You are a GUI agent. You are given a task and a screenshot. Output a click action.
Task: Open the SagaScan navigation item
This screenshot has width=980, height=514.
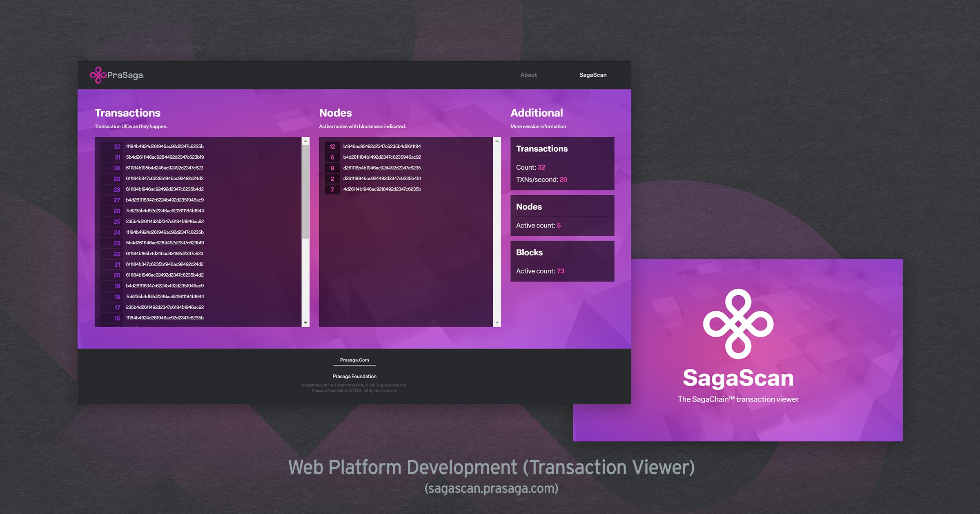(x=592, y=75)
